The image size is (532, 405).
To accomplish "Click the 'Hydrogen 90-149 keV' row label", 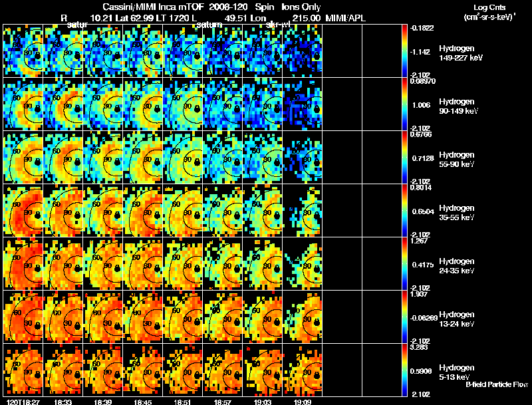I will click(x=459, y=106).
